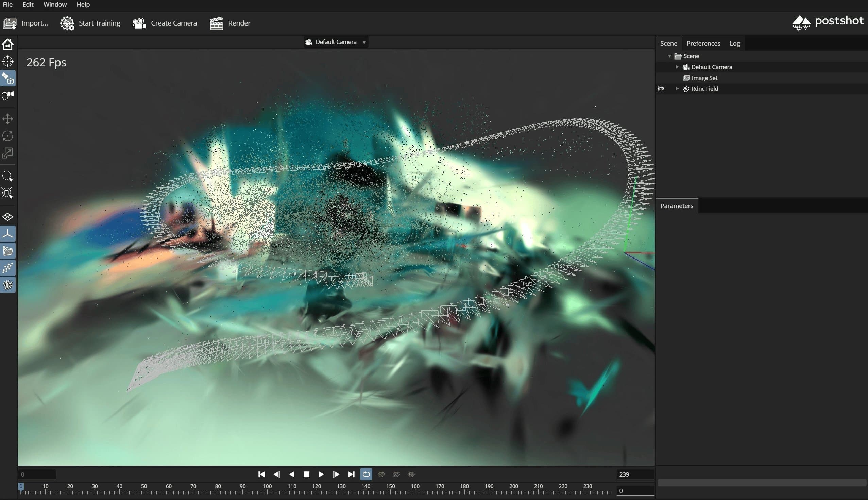The height and width of the screenshot is (500, 868).
Task: Toggle camera frustums display
Action: click(x=7, y=251)
